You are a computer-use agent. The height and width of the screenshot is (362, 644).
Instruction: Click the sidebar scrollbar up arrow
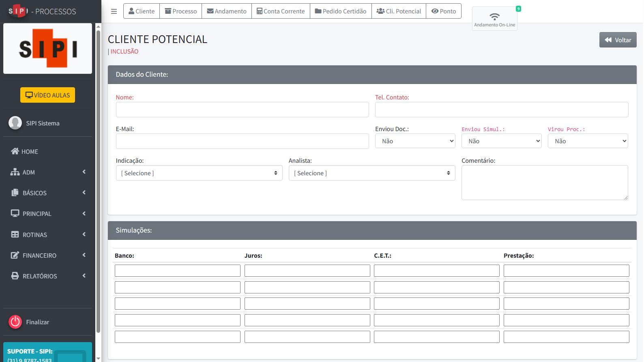(98, 26)
